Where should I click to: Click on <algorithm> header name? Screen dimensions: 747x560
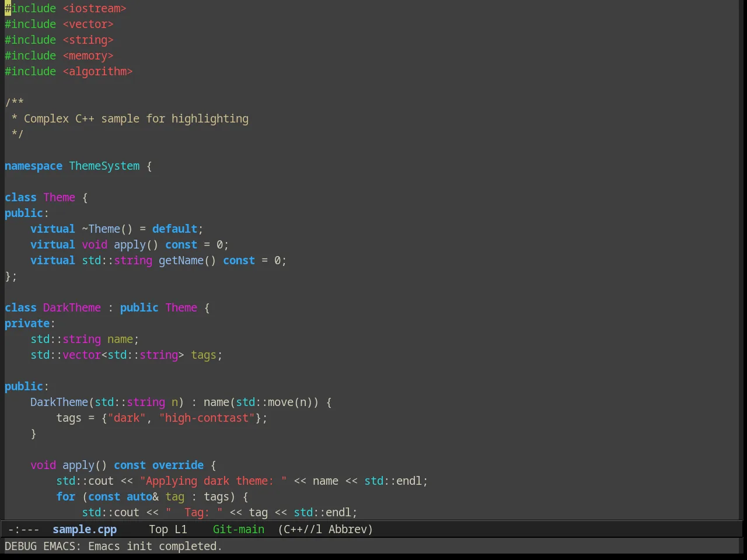click(x=97, y=71)
